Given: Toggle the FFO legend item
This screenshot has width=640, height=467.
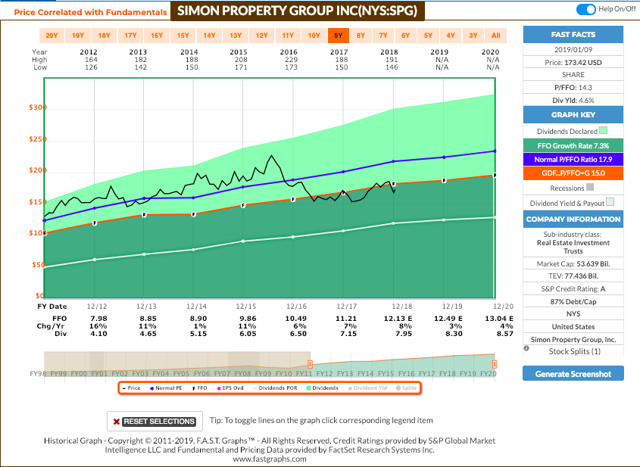Looking at the screenshot, I should tap(200, 388).
